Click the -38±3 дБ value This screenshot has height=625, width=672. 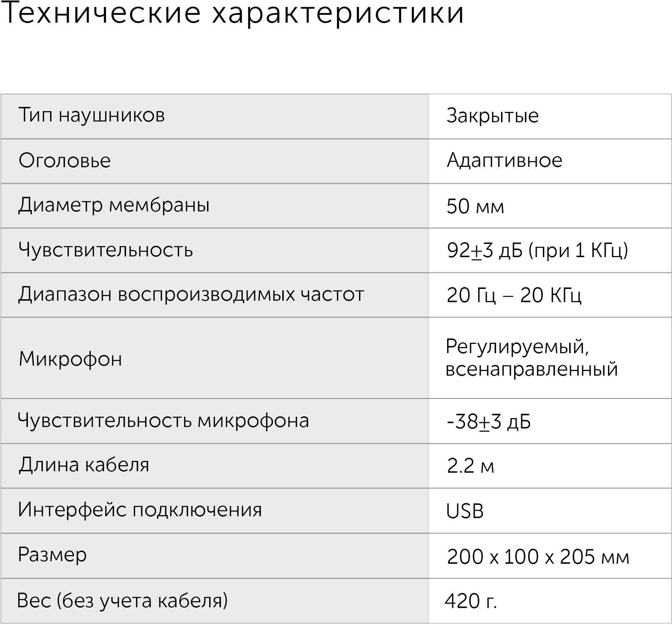[x=489, y=422]
